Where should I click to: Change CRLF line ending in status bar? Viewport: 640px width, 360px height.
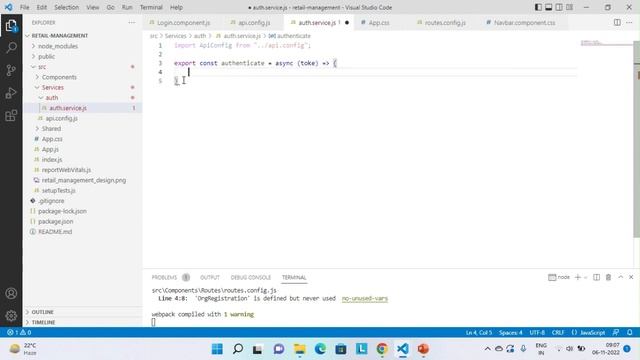pos(558,332)
